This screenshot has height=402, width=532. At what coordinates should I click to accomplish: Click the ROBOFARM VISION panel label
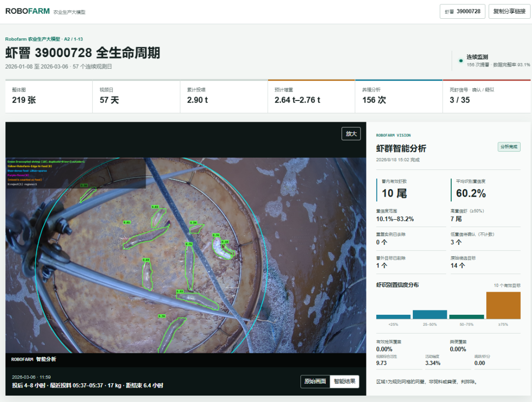click(x=393, y=135)
